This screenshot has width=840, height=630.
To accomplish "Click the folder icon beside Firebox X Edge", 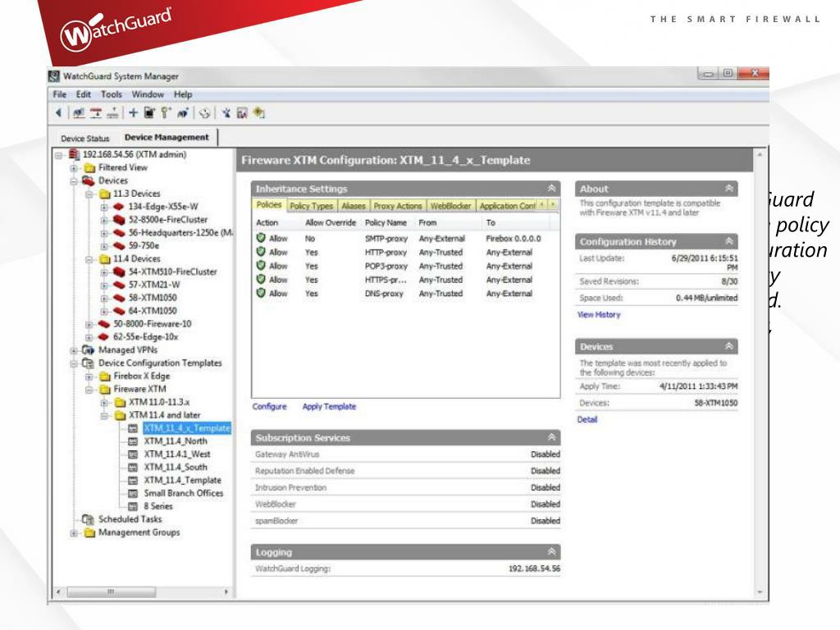I will [105, 376].
